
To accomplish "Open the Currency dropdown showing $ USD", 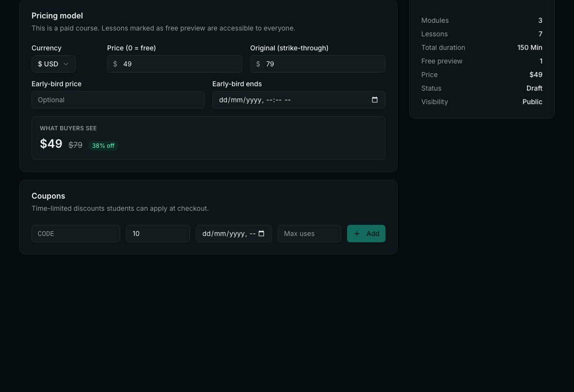I will [54, 64].
